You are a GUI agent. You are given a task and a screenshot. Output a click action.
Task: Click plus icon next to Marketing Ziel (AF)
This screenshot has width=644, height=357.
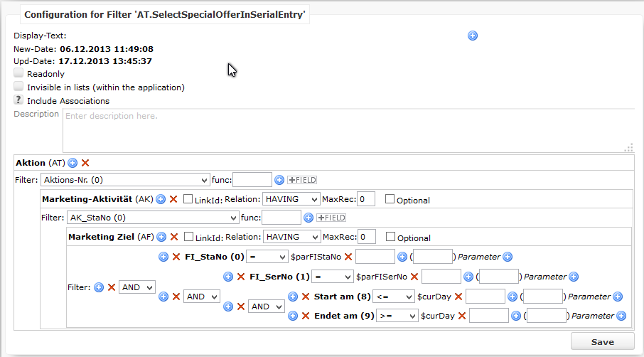[x=161, y=237]
